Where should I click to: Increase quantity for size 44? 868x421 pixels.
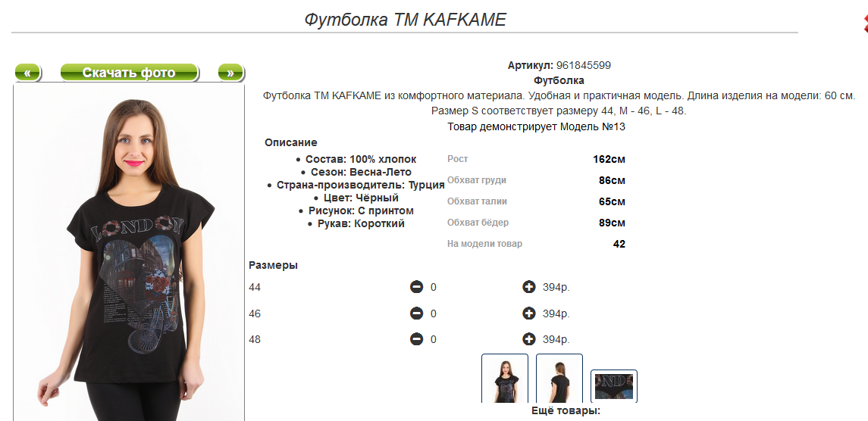click(x=528, y=287)
